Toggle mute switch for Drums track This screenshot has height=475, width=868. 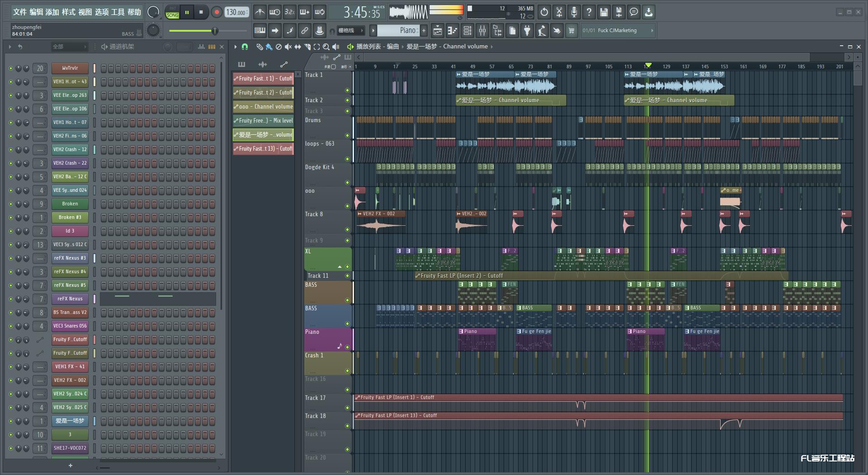[347, 135]
